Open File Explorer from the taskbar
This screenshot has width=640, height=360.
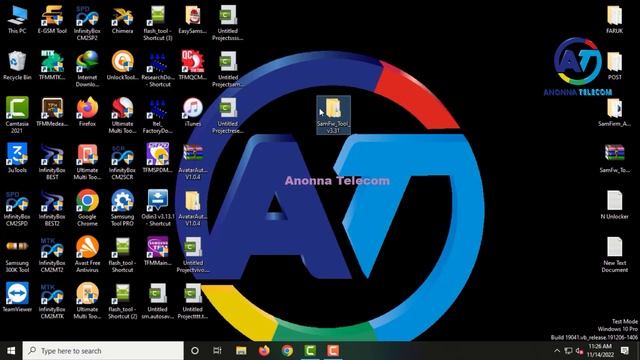coord(241,351)
